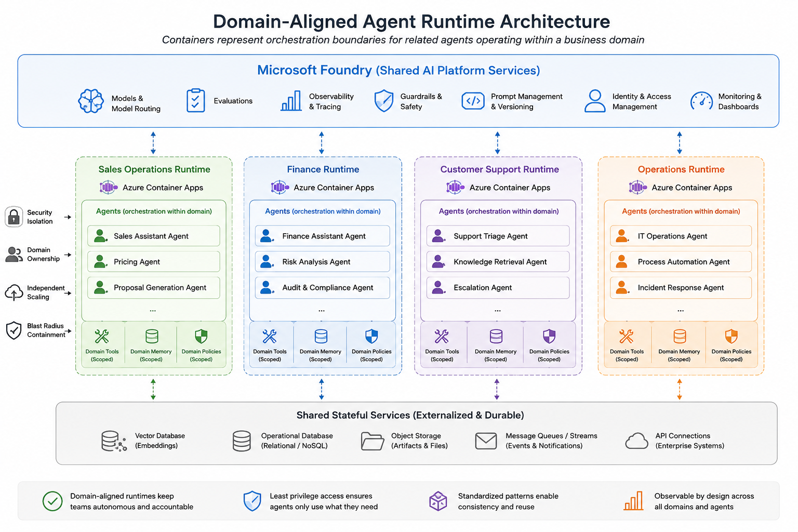798x532 pixels.
Task: Click Azure Container Apps icon in Customer Support Runtime
Action: [455, 187]
